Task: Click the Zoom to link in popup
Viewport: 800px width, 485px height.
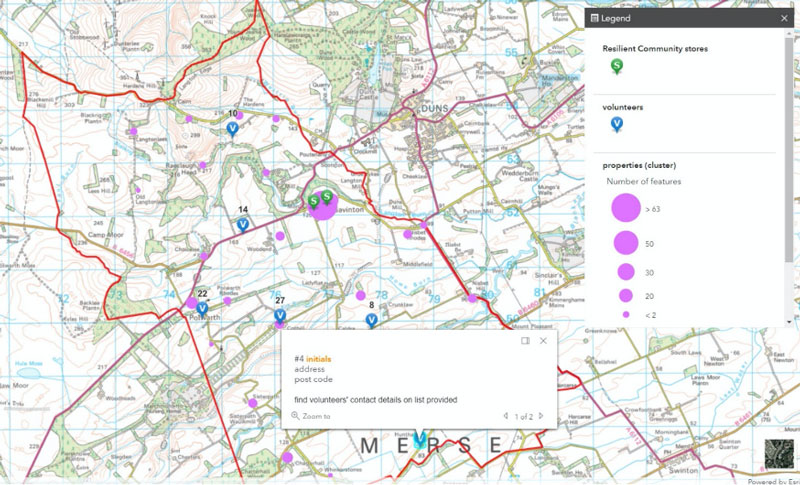Action: (x=311, y=416)
